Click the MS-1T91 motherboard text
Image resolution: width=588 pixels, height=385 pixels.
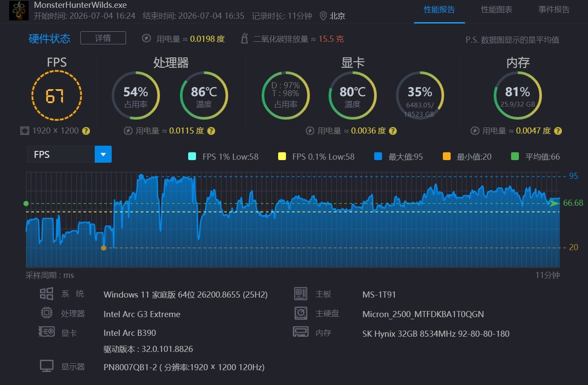tap(379, 295)
